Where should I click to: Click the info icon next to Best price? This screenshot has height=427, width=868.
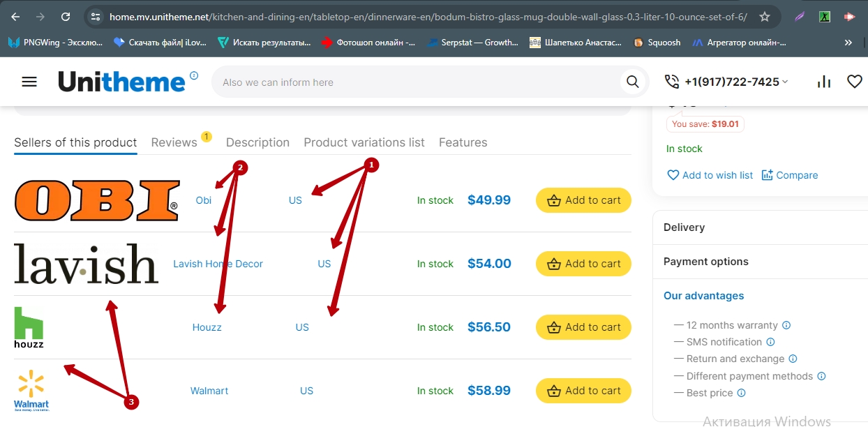point(742,393)
